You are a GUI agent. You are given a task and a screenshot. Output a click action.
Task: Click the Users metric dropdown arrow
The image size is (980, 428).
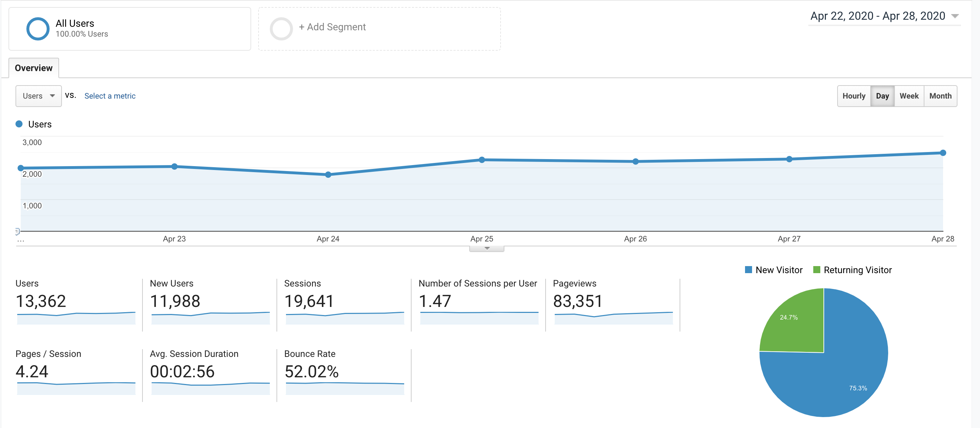52,96
